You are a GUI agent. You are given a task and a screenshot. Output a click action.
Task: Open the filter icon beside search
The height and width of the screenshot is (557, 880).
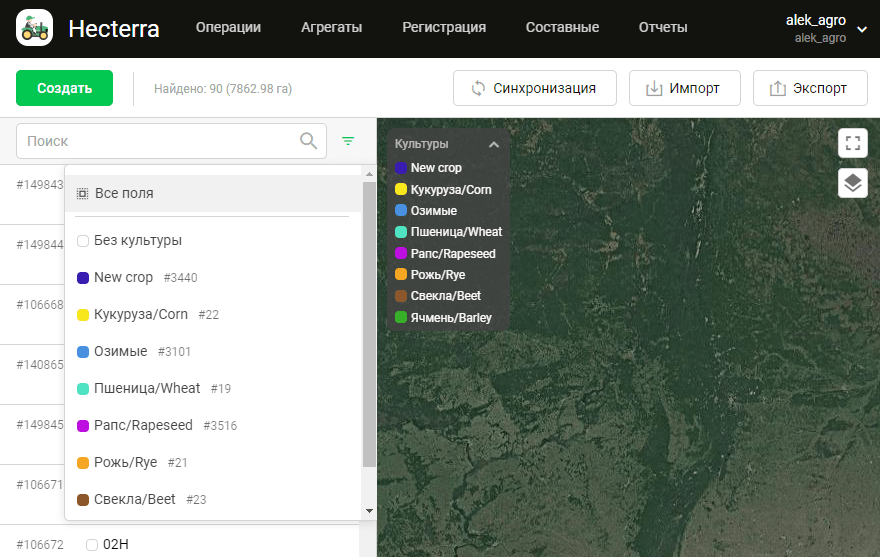[348, 141]
